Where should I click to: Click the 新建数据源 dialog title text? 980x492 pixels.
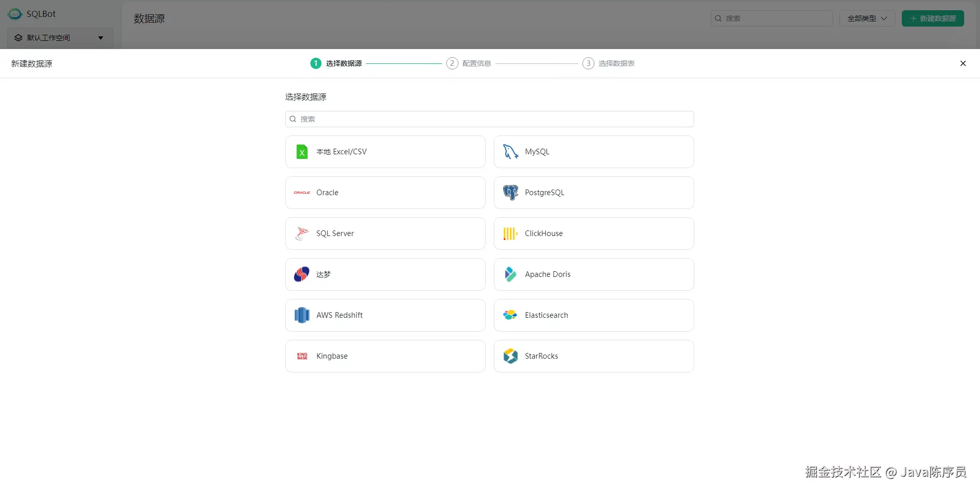(32, 63)
